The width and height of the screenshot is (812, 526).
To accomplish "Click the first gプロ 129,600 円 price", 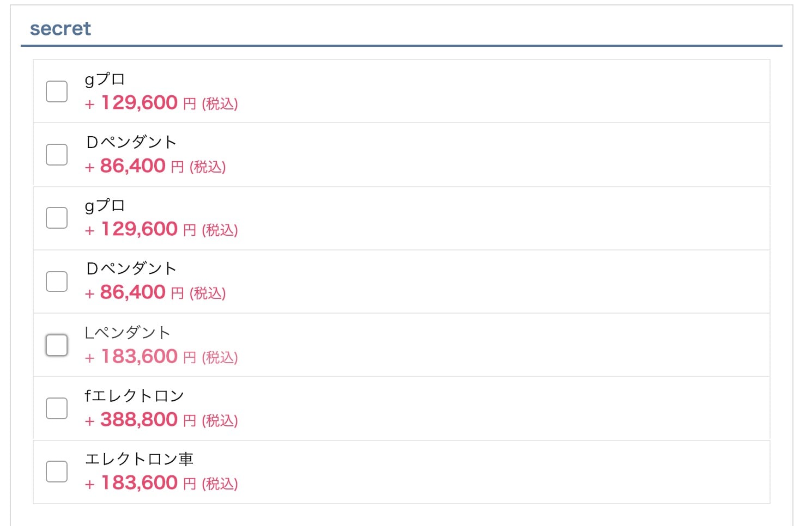I will pos(148,103).
